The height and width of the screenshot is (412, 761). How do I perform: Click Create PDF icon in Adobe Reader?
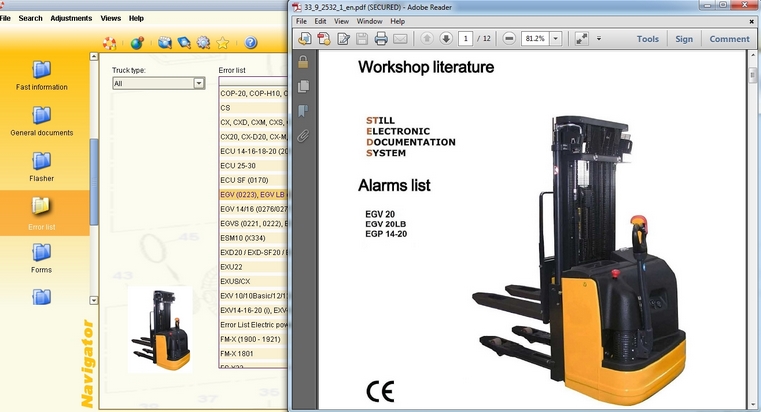click(324, 39)
